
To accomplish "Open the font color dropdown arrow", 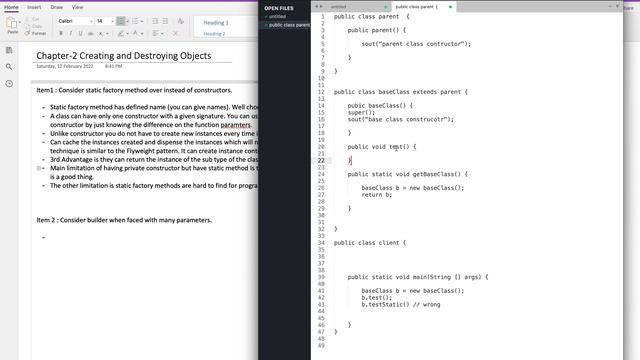I will (142, 34).
